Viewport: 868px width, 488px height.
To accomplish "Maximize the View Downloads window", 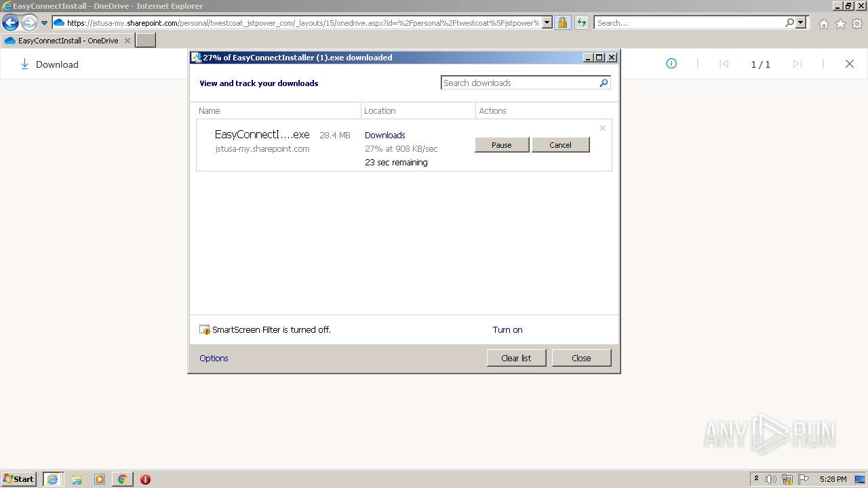I will click(x=599, y=58).
